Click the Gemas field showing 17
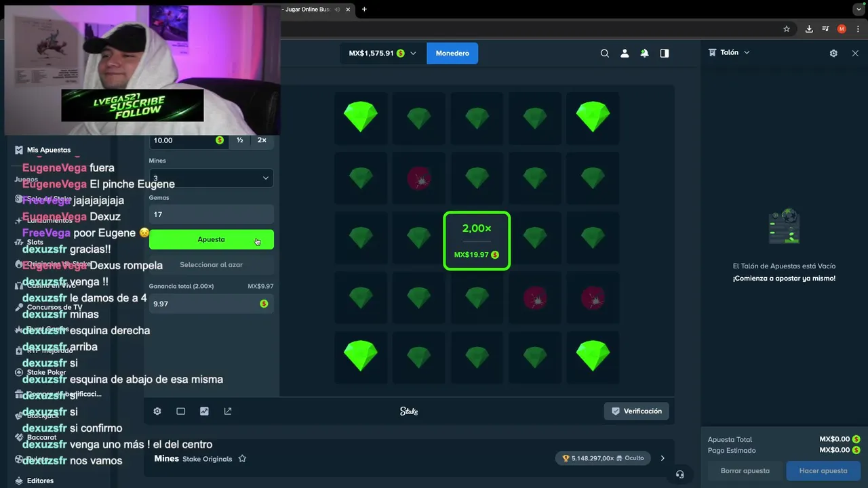 (x=211, y=214)
